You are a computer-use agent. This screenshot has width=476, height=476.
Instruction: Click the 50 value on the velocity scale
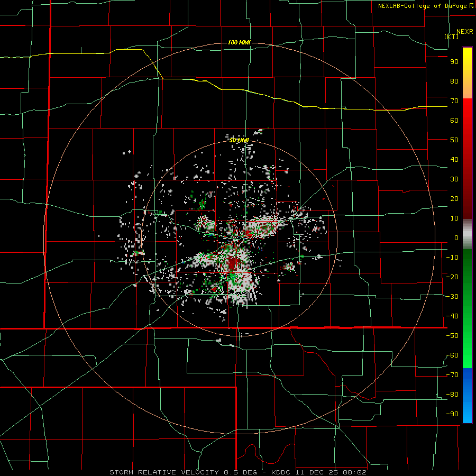pos(454,140)
